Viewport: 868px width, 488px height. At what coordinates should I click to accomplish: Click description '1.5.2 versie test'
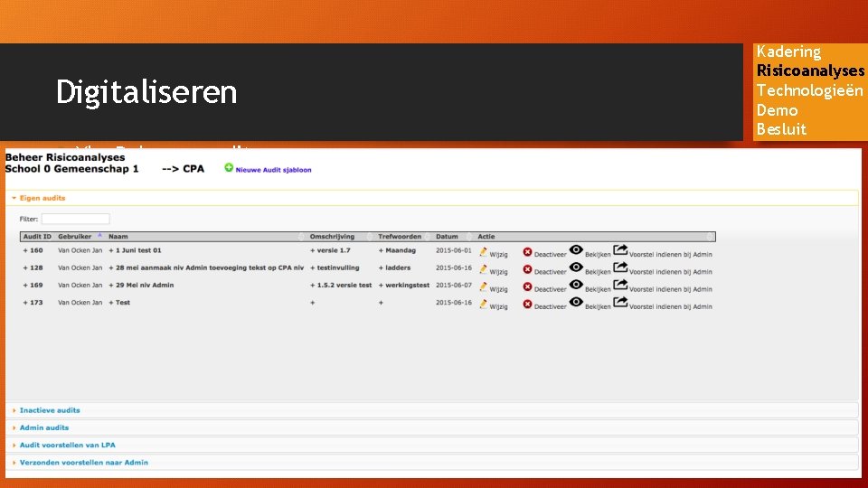tap(344, 286)
